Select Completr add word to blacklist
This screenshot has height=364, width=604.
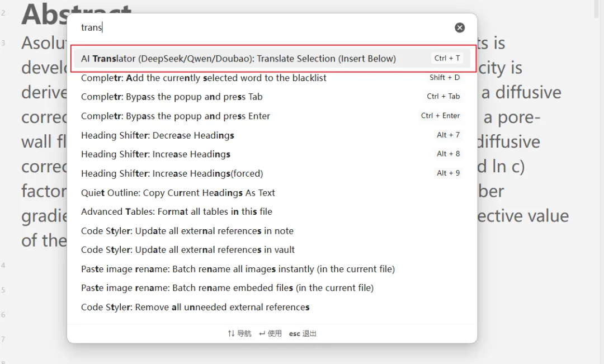(x=204, y=78)
